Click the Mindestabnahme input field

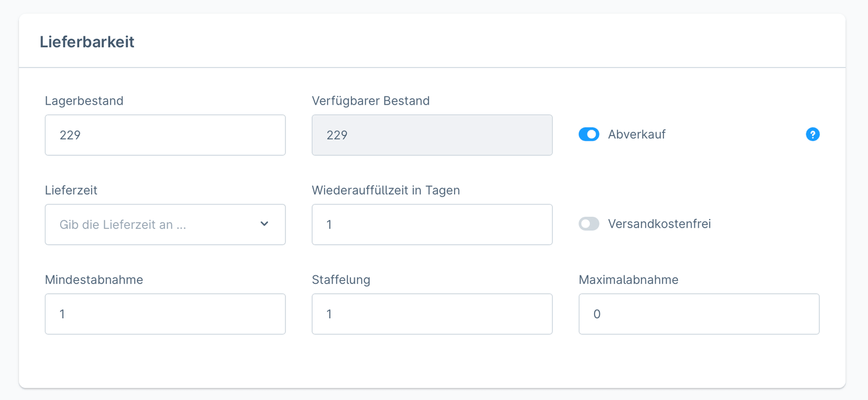(165, 314)
